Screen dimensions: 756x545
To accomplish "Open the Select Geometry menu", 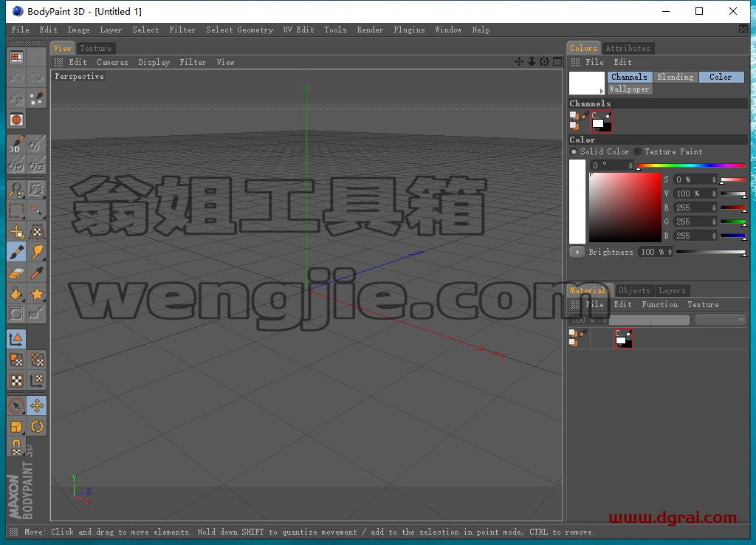I will [x=240, y=30].
